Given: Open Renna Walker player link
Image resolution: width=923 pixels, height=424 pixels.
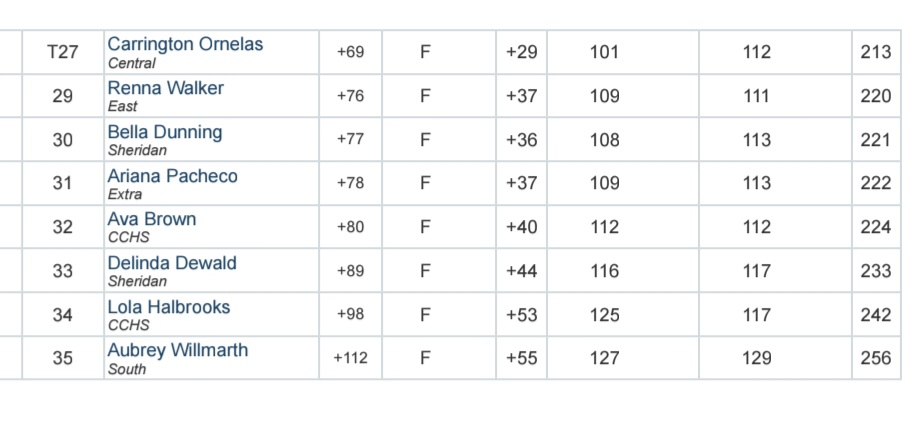Looking at the screenshot, I should [165, 88].
